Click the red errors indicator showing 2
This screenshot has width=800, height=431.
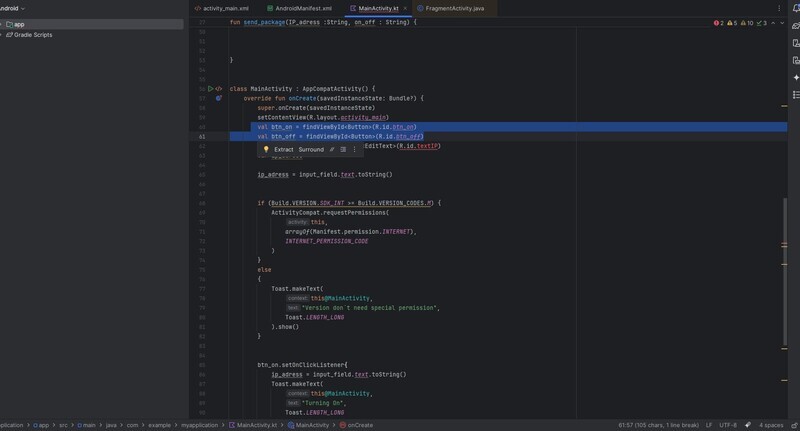click(x=718, y=23)
